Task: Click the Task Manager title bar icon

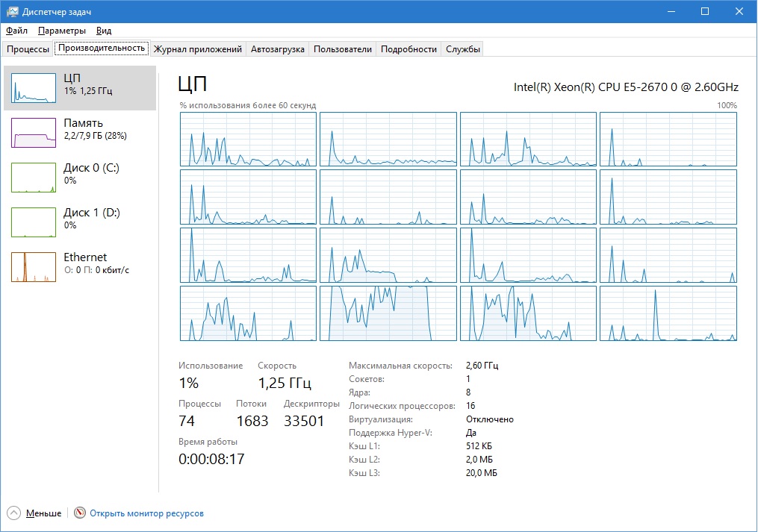Action: point(12,12)
